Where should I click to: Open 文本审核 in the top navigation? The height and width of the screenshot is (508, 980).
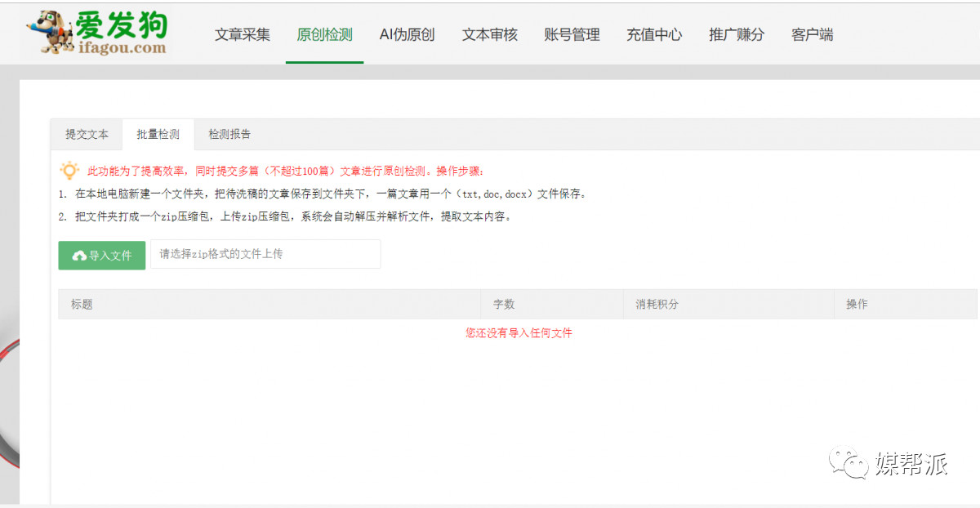490,34
